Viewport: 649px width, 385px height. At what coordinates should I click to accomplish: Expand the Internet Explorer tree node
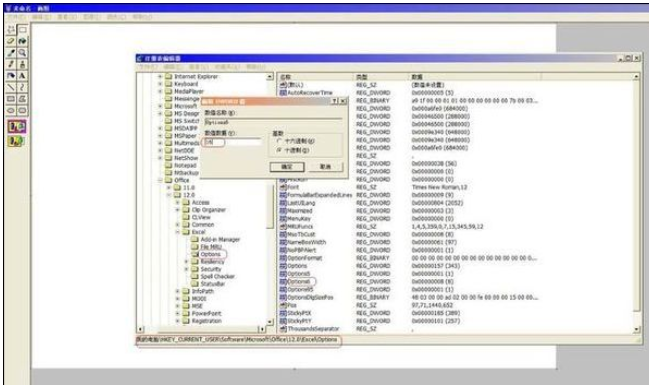(160, 77)
